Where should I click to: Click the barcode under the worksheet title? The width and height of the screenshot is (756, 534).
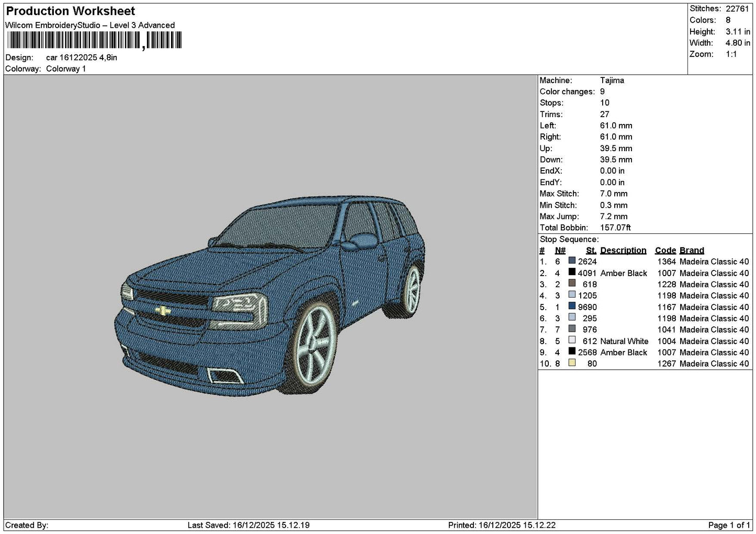[x=94, y=40]
